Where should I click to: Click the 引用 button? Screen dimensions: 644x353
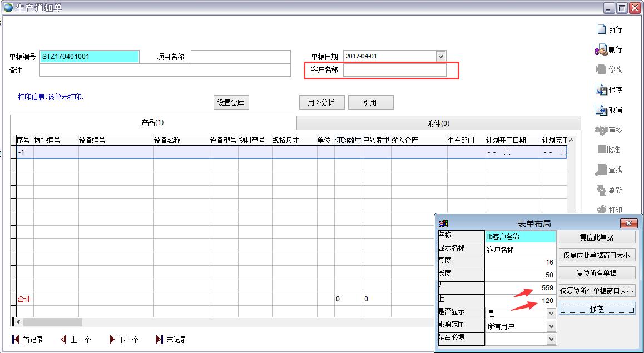pyautogui.click(x=370, y=102)
